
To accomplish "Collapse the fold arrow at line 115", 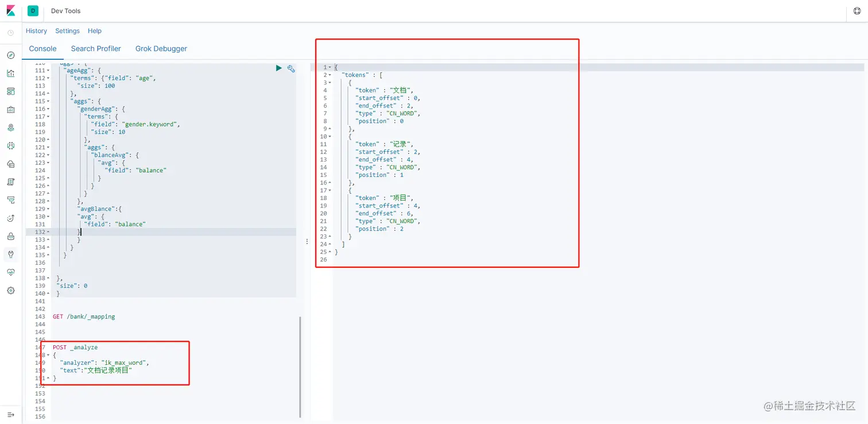I will coord(48,101).
